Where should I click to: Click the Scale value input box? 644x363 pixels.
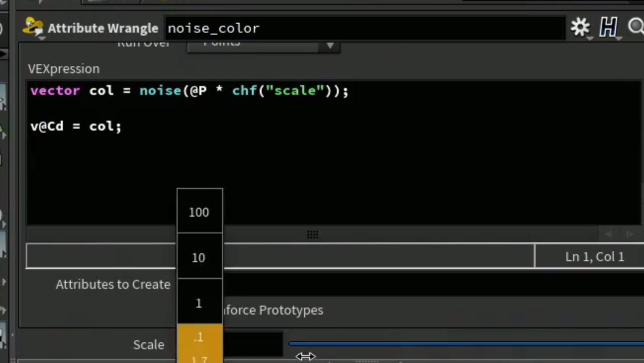tap(252, 344)
